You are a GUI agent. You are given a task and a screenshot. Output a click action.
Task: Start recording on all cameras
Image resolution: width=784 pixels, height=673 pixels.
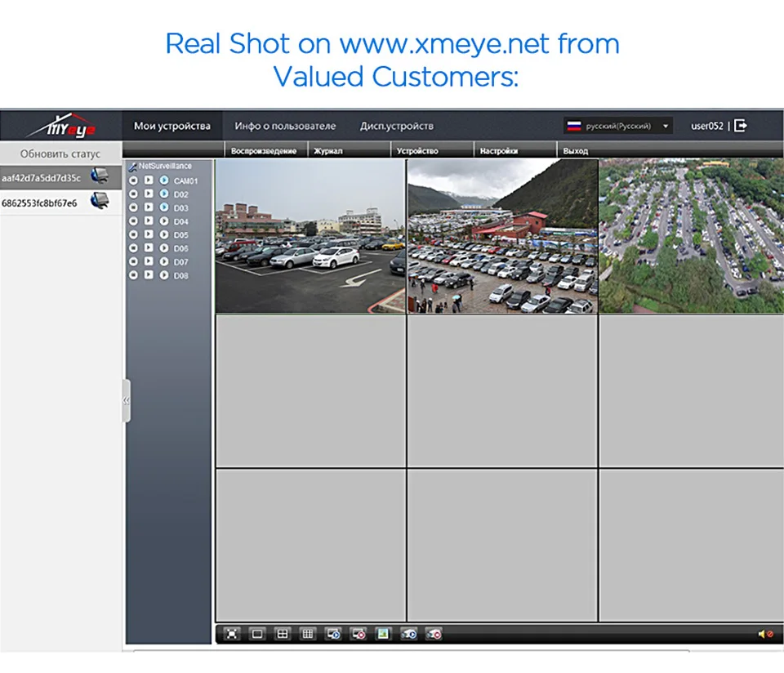408,634
